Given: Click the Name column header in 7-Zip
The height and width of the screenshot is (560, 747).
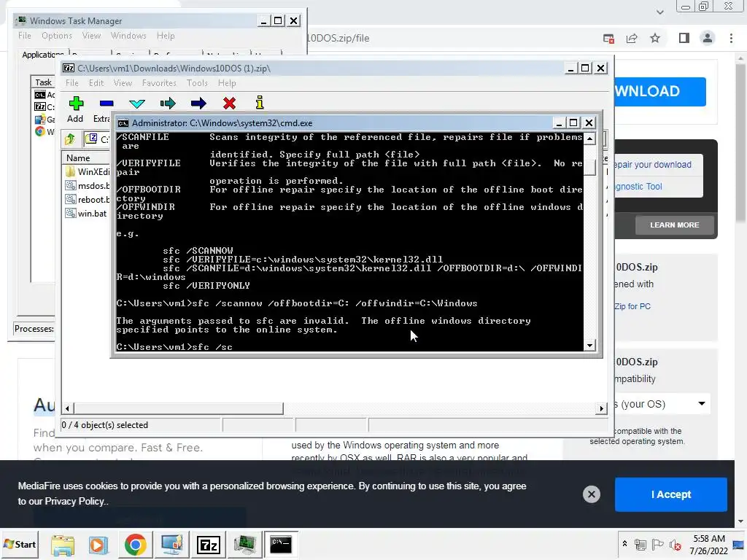Looking at the screenshot, I should [x=86, y=158].
